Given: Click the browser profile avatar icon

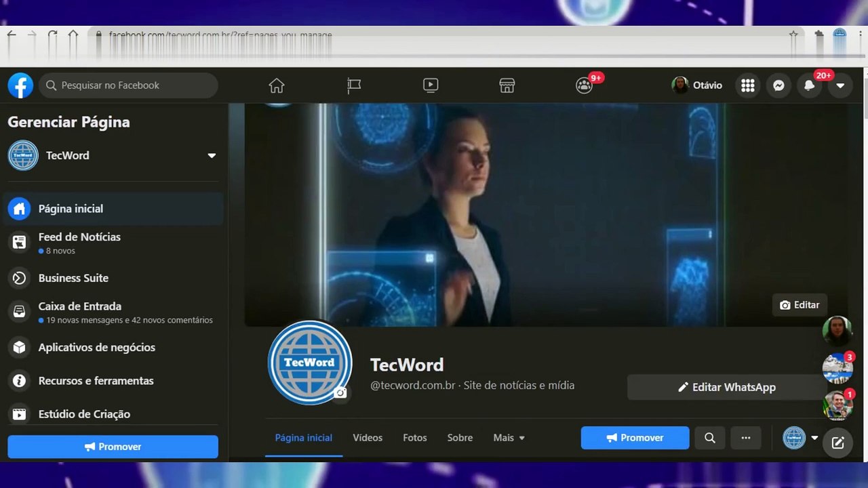Looking at the screenshot, I should (x=840, y=35).
